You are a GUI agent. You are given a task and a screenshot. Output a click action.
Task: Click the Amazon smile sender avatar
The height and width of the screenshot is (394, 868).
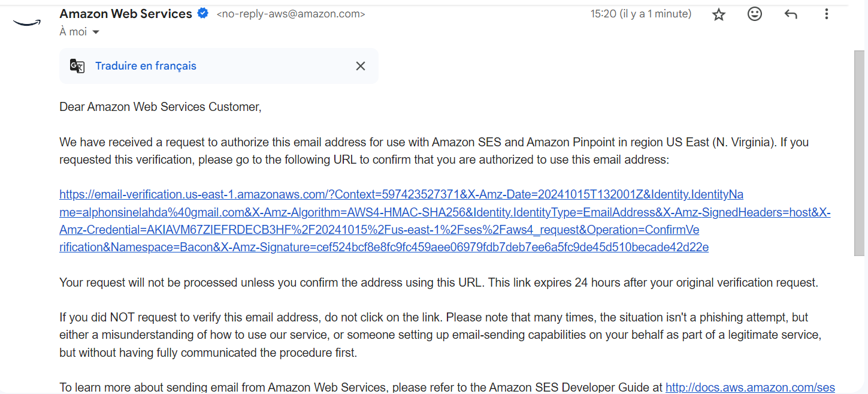(26, 22)
